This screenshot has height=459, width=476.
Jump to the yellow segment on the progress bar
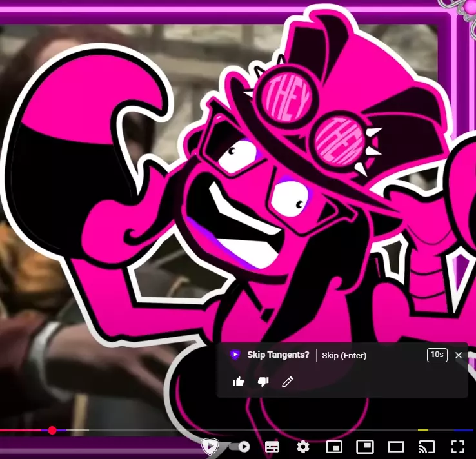423,430
